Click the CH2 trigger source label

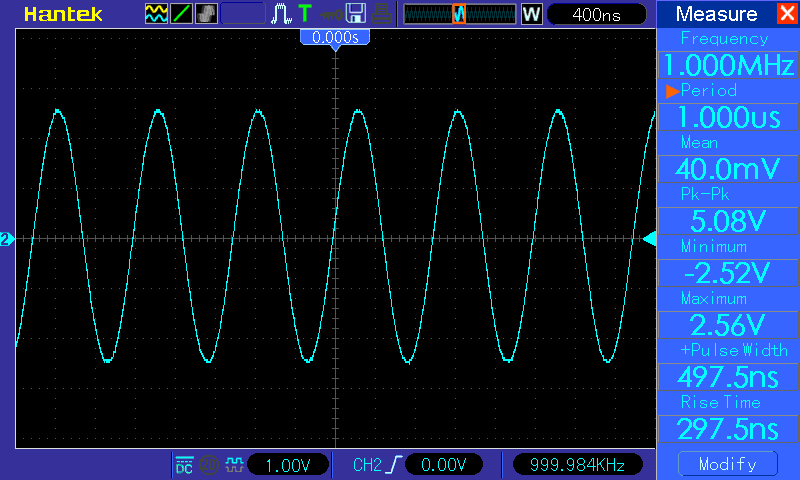coord(367,465)
